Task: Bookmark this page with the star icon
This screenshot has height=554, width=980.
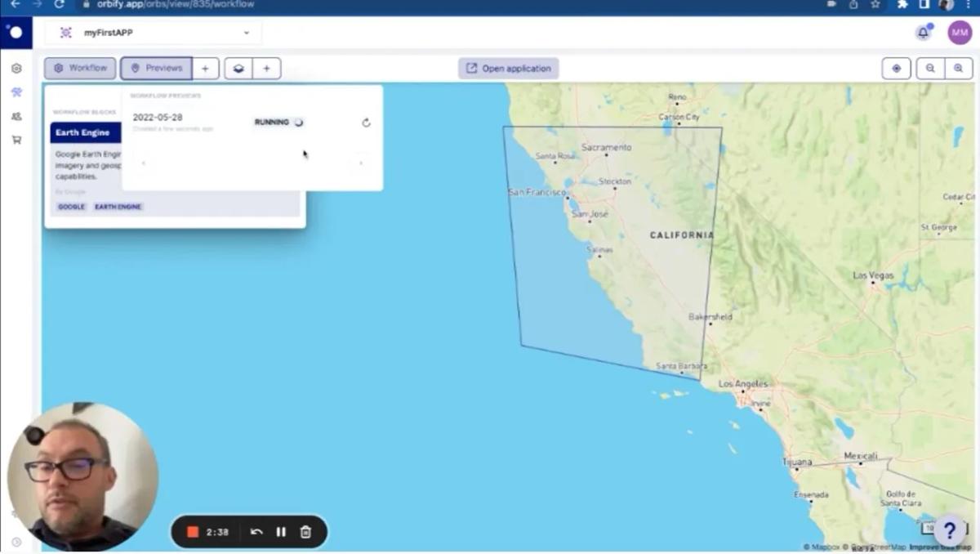Action: pos(875,5)
